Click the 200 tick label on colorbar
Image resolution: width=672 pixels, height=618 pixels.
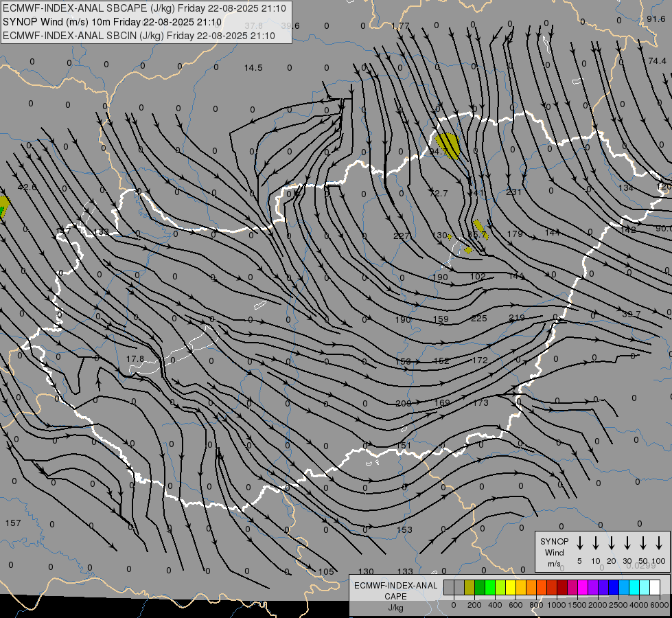[474, 605]
